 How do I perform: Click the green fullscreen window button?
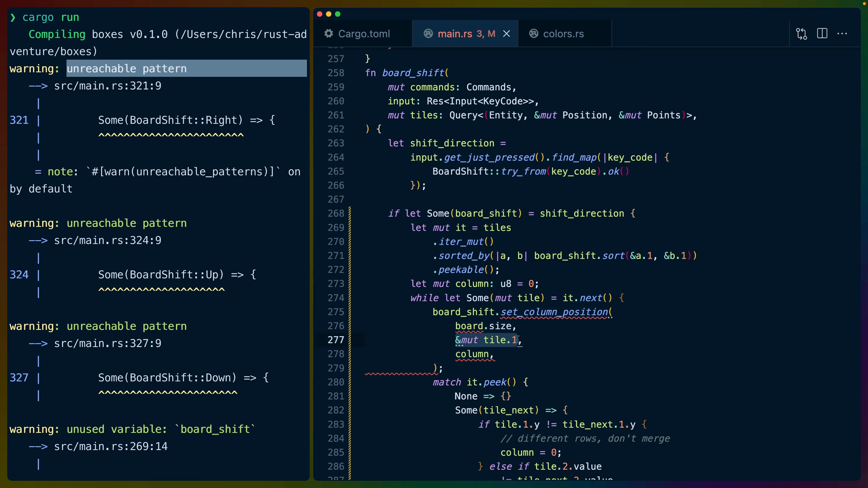(x=338, y=14)
